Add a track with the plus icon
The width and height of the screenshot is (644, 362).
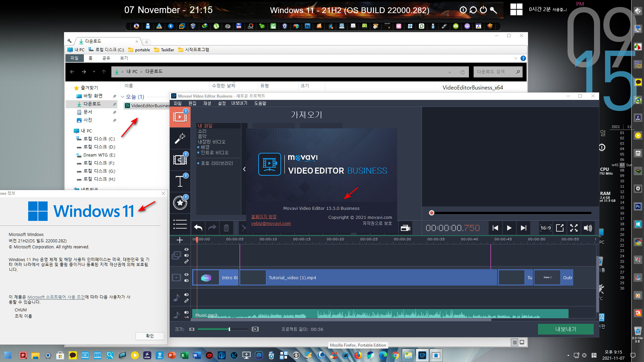pos(180,240)
